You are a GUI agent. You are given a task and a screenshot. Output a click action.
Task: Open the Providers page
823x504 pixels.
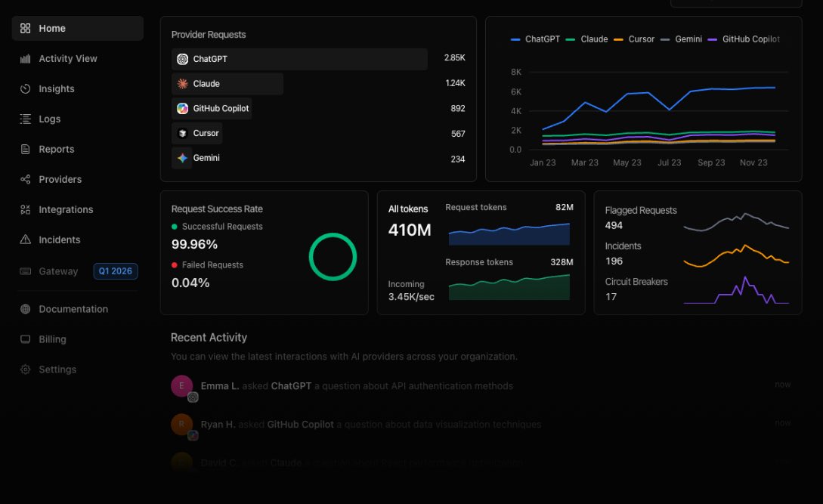click(78, 180)
